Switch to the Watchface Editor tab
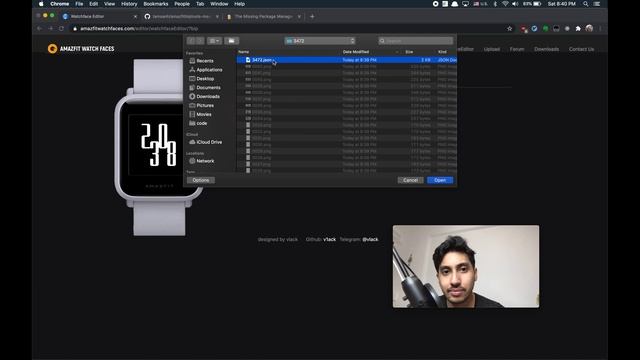640x360 pixels. click(99, 17)
